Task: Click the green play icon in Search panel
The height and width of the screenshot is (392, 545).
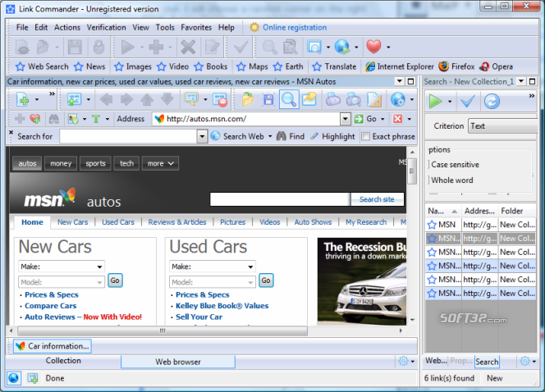Action: click(435, 101)
